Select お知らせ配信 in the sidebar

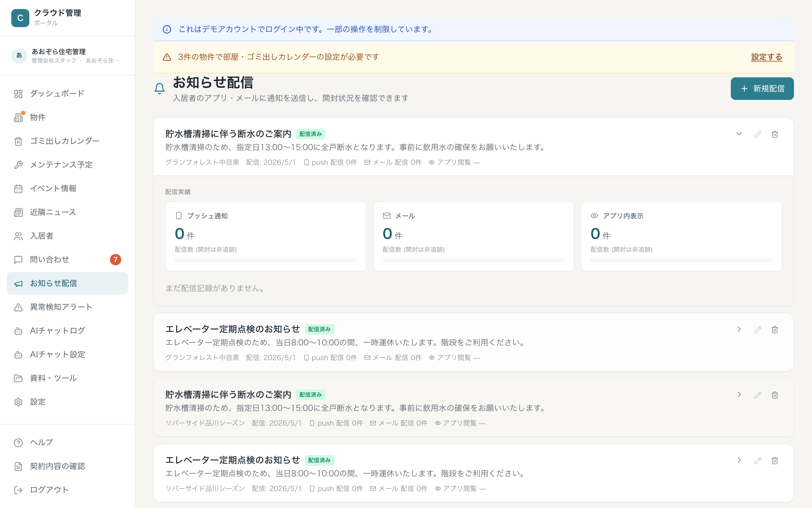(67, 283)
